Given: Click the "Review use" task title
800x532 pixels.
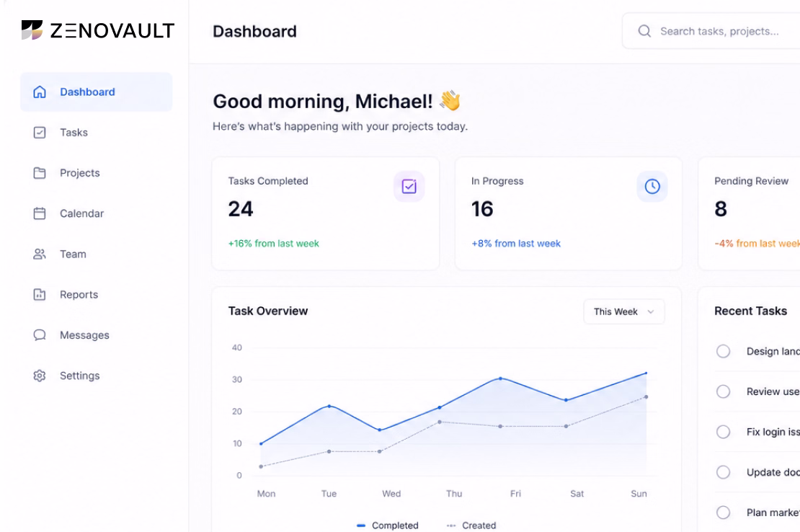Looking at the screenshot, I should (x=773, y=391).
